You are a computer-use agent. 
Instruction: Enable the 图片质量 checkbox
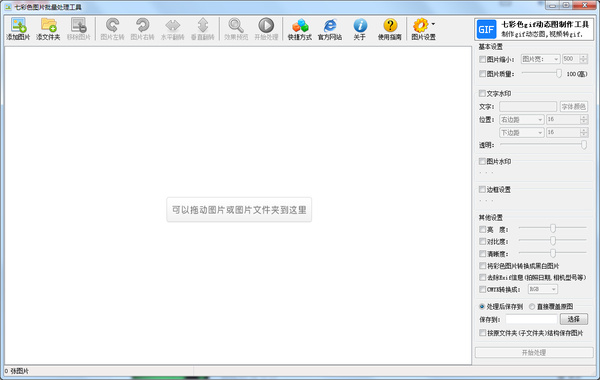click(x=482, y=73)
